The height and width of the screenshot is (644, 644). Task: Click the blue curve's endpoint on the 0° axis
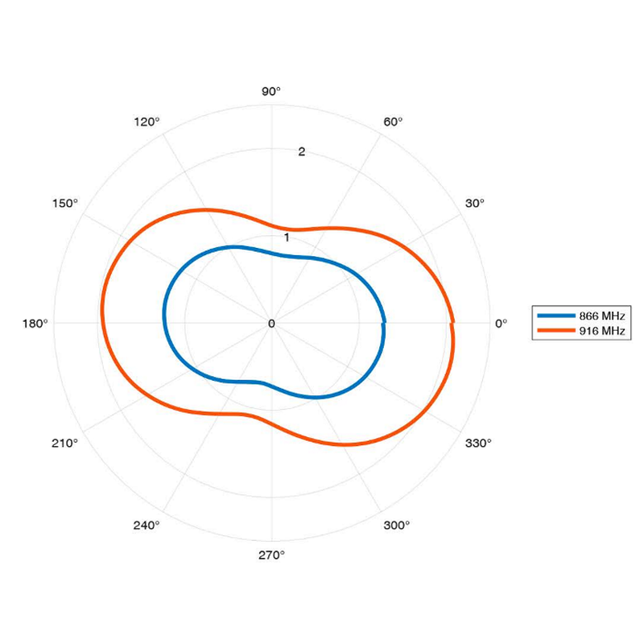(x=384, y=322)
